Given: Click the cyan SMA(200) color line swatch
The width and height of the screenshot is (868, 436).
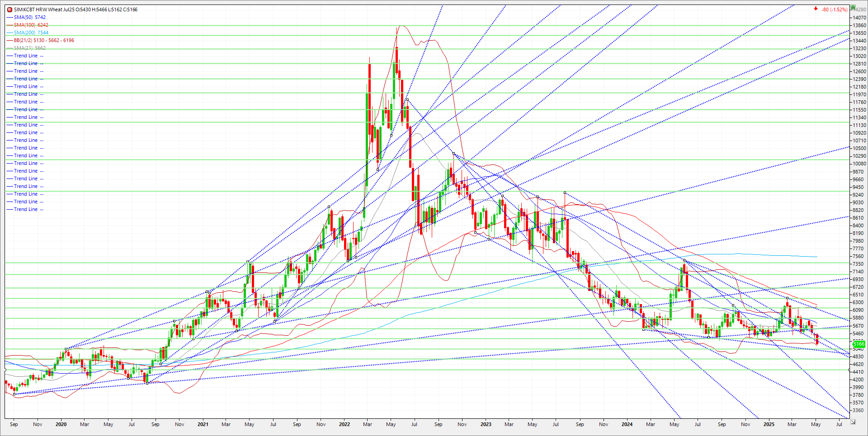Looking at the screenshot, I should coord(10,33).
